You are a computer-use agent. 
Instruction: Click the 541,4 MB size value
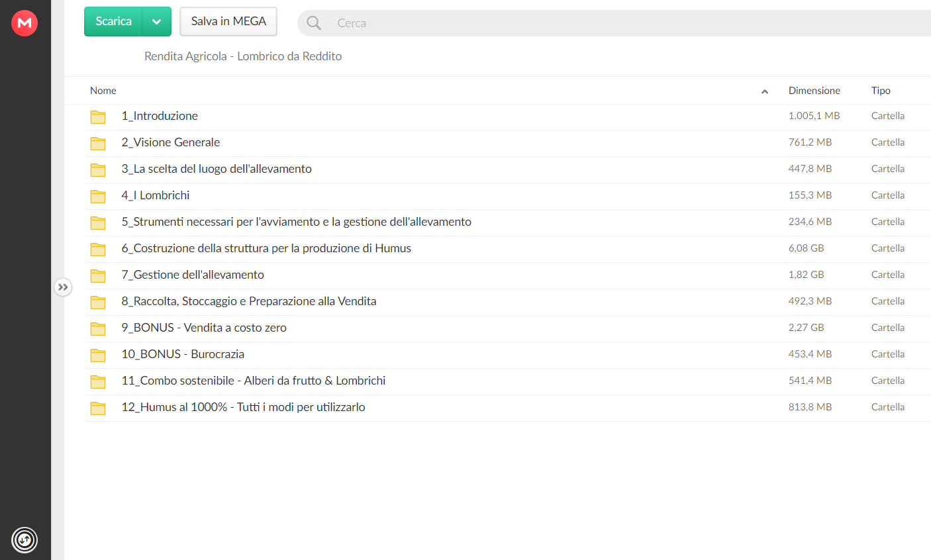tap(810, 381)
